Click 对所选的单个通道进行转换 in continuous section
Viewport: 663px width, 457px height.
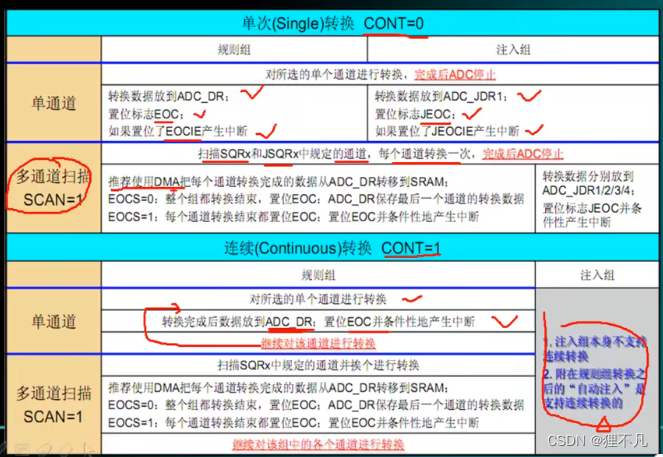click(318, 299)
